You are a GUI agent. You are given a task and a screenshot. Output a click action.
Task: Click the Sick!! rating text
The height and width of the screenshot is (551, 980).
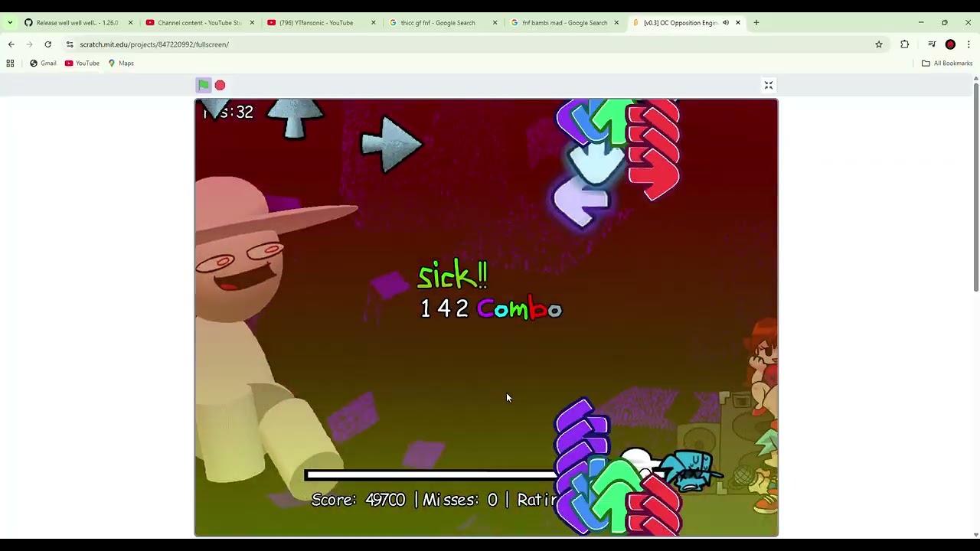tap(452, 275)
